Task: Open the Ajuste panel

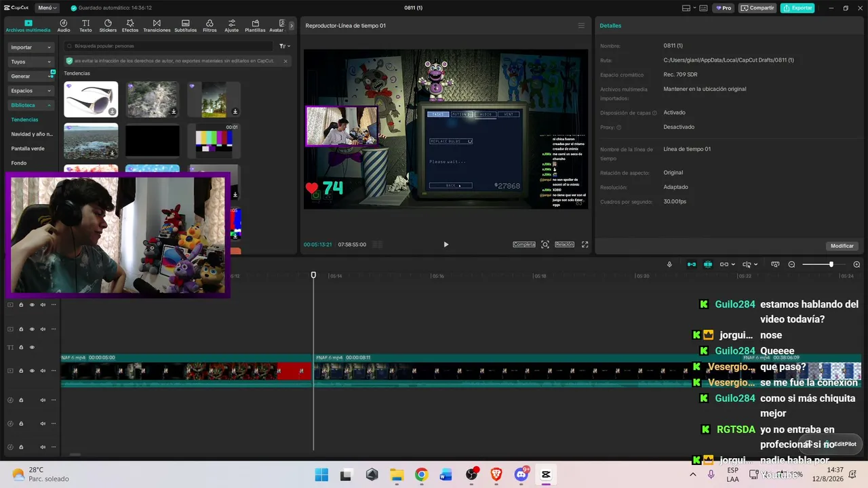Action: coord(231,26)
